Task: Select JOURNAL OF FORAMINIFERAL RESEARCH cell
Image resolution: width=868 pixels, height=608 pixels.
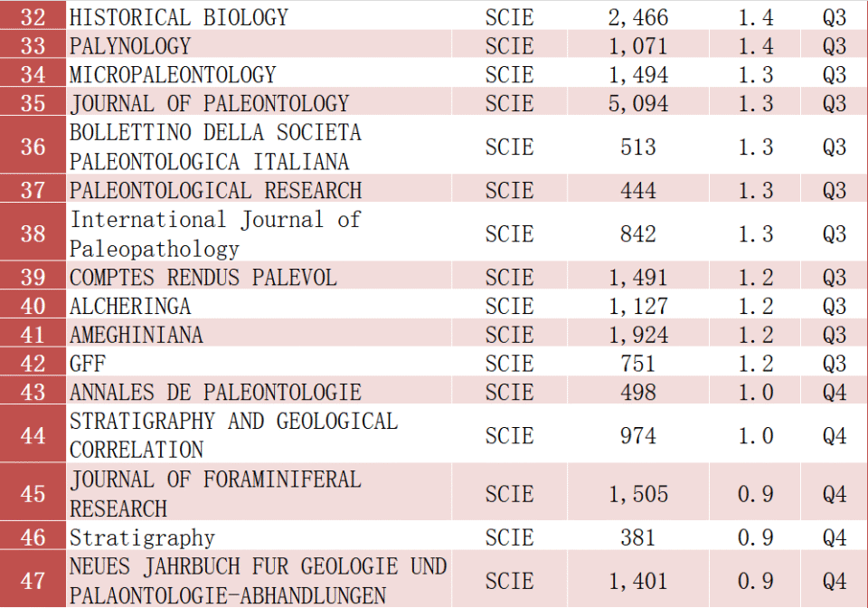Action: [x=215, y=494]
